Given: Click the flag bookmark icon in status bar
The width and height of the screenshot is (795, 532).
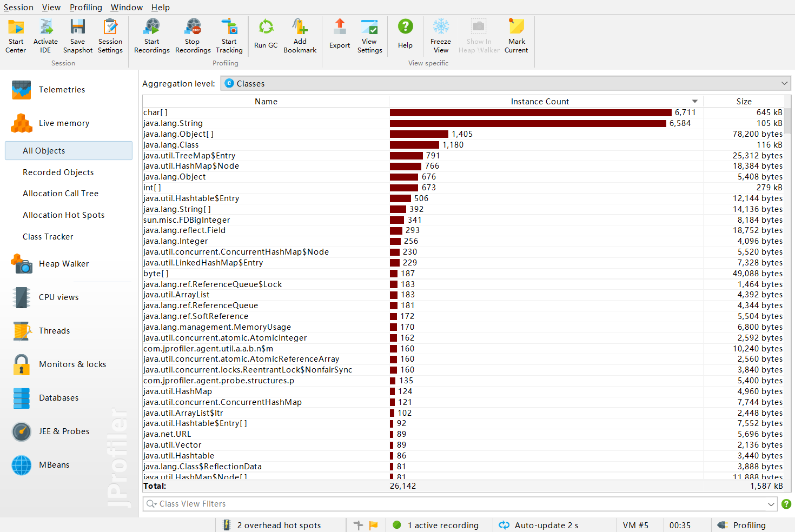Looking at the screenshot, I should click(x=373, y=525).
